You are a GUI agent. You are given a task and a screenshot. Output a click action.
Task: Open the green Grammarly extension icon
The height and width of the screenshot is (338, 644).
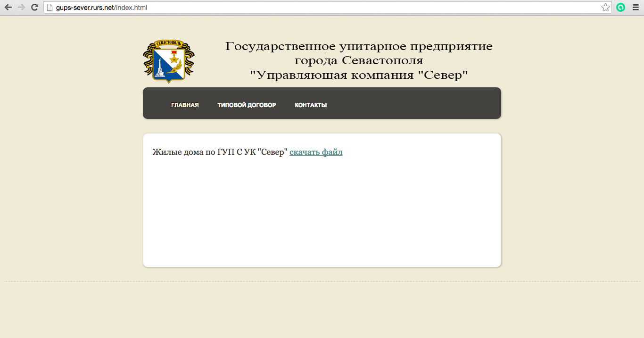click(x=620, y=7)
